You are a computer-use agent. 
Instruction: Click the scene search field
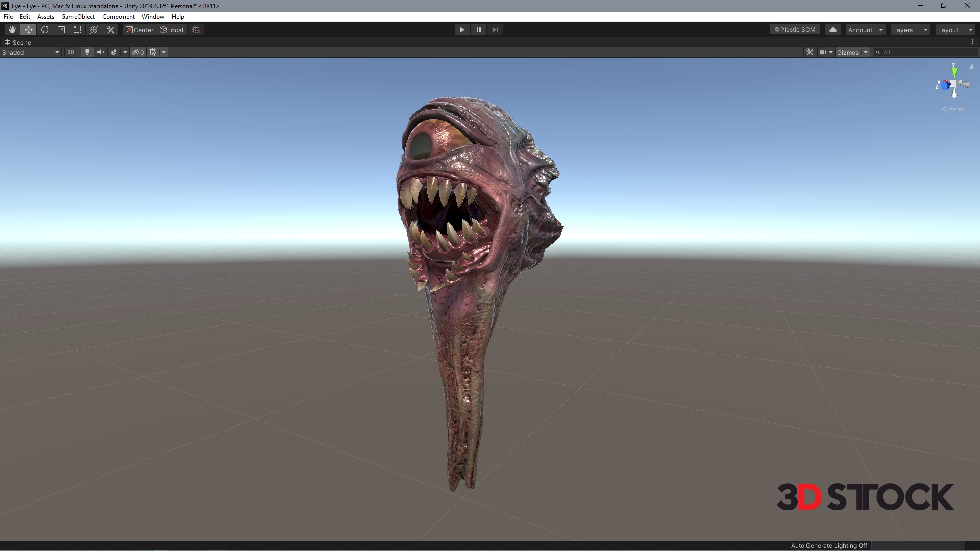tap(926, 52)
